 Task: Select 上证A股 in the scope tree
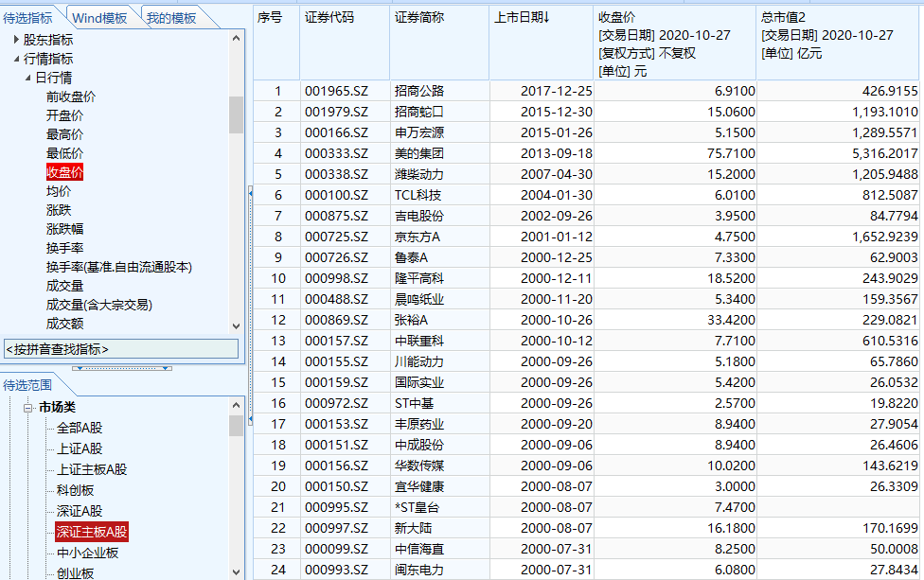pyautogui.click(x=80, y=448)
